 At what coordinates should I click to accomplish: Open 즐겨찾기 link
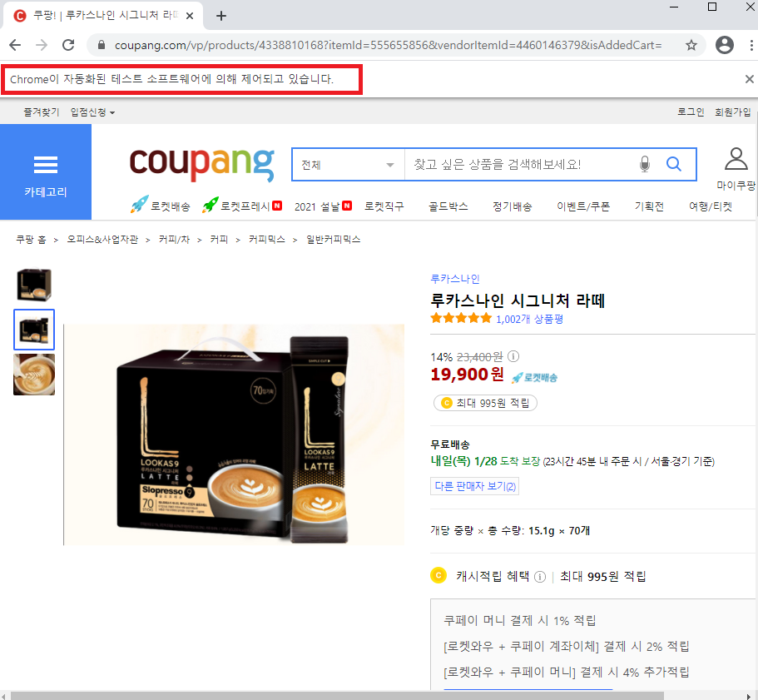click(42, 112)
